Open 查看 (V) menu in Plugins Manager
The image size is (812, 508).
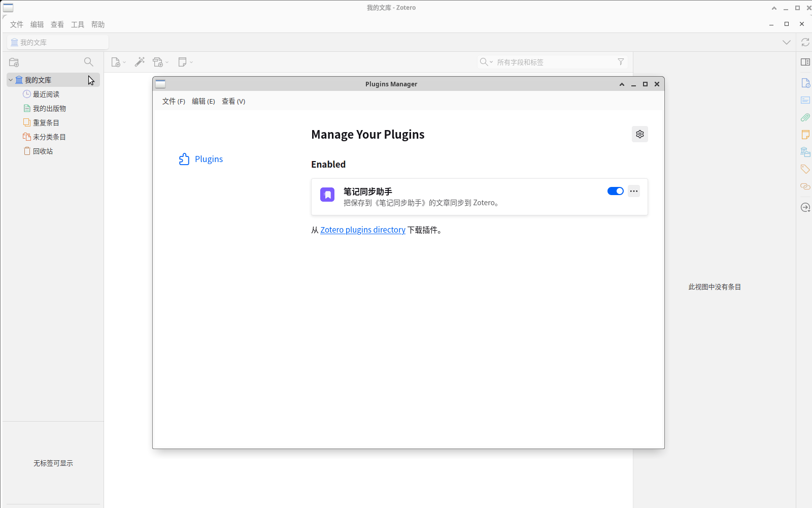[x=233, y=101]
